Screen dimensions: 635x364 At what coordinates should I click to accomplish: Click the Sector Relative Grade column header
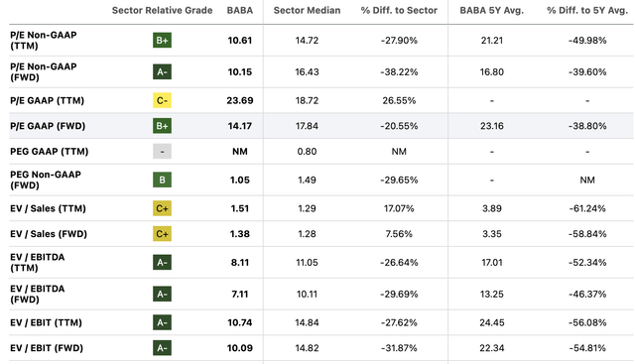pos(162,11)
